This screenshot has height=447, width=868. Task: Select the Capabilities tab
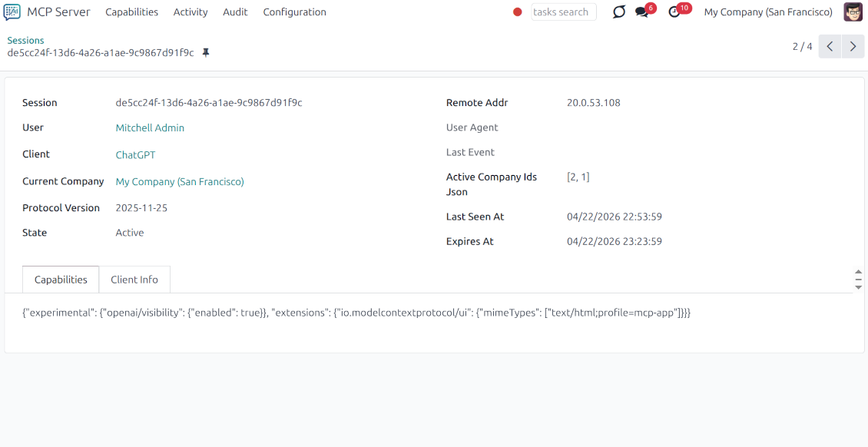coord(60,279)
